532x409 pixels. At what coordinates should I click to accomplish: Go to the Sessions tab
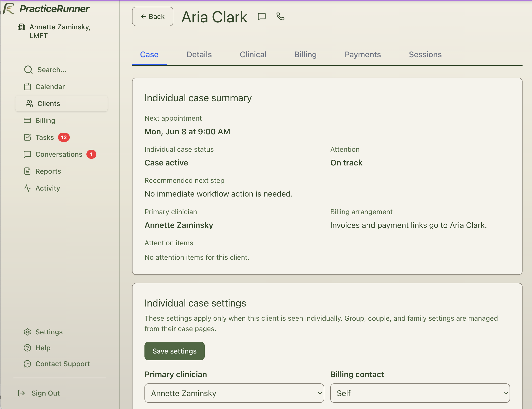pyautogui.click(x=425, y=54)
